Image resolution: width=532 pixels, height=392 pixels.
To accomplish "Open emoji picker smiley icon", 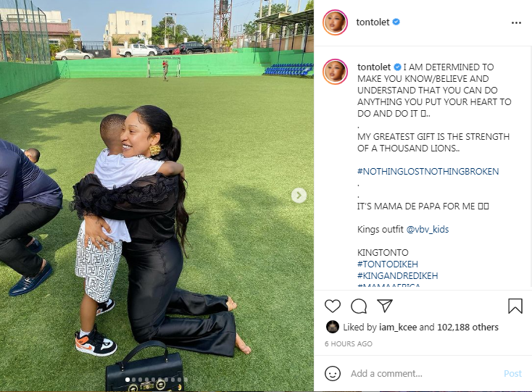I will coord(333,373).
